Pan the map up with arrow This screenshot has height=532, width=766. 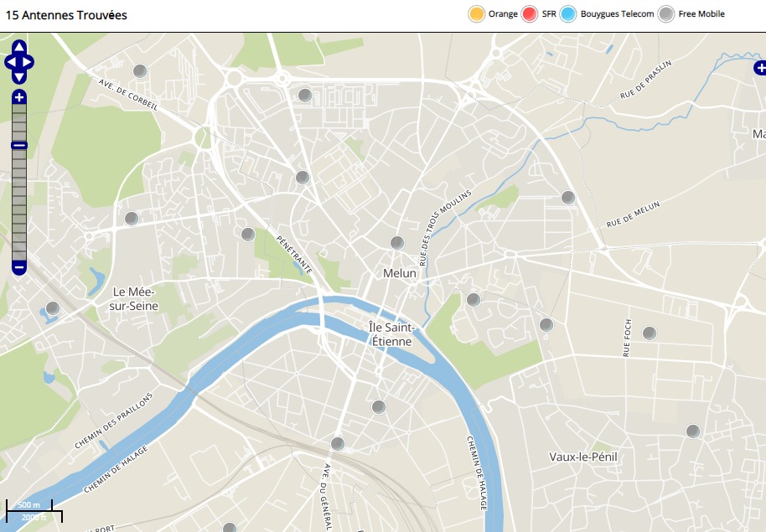coord(19,47)
